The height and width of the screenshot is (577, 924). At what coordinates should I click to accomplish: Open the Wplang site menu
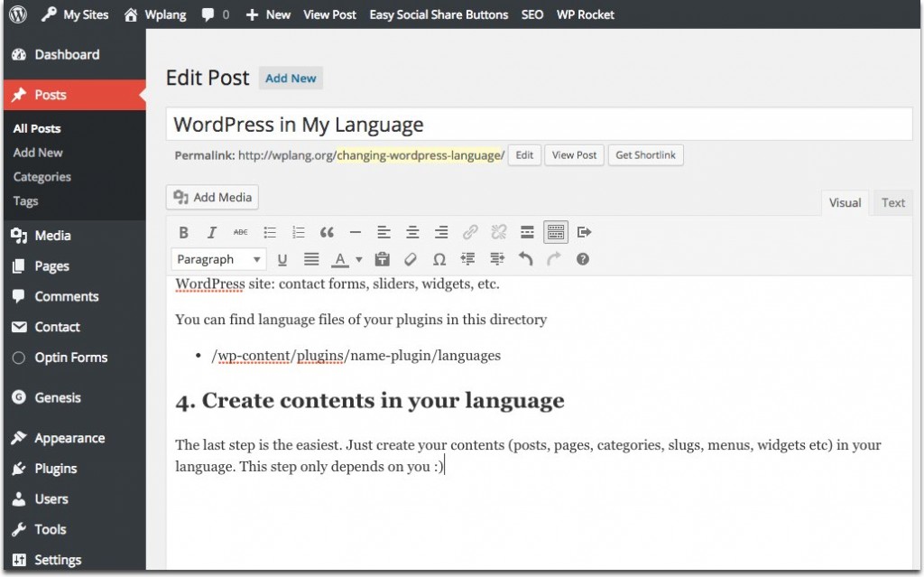coord(155,14)
